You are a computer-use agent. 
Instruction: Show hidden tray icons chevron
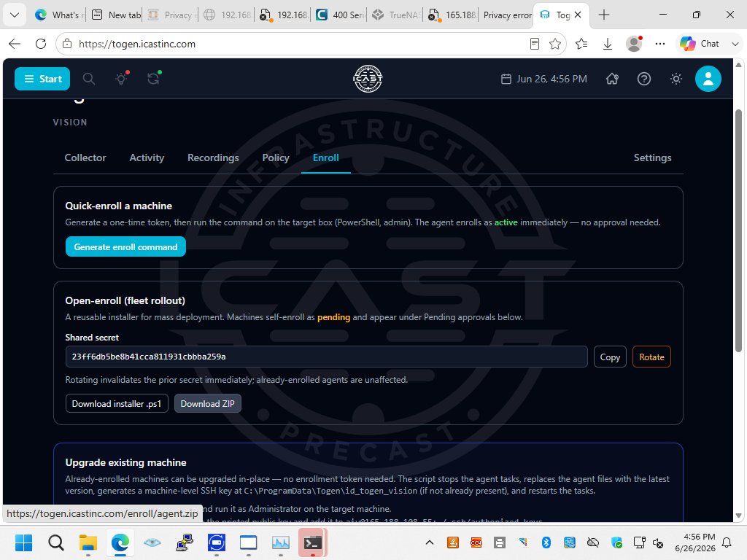coord(429,542)
